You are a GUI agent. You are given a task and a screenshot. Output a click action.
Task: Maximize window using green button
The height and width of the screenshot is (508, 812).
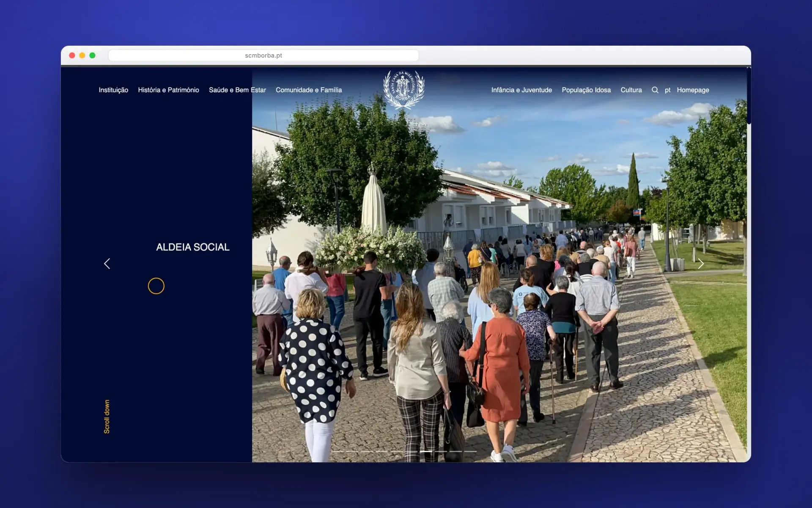[92, 55]
